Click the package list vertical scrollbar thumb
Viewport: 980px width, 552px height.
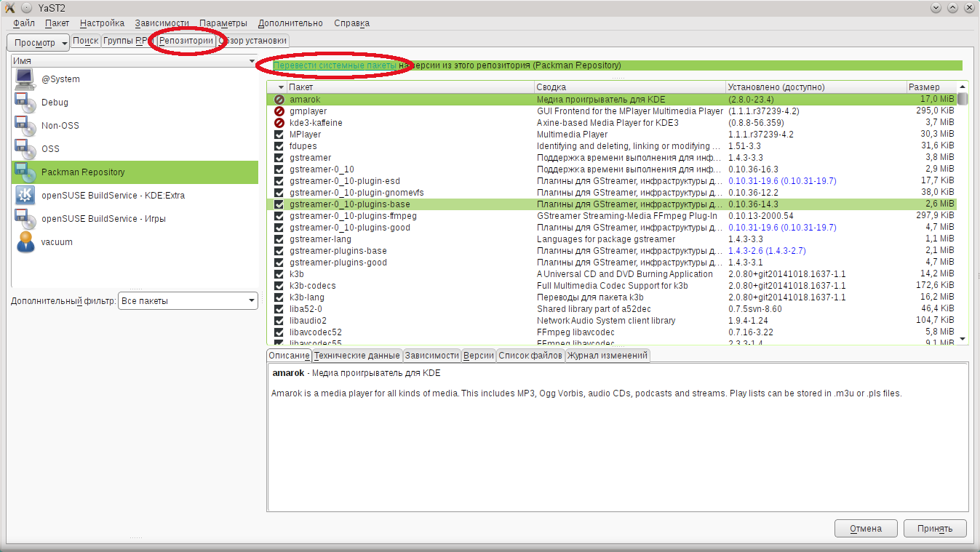click(x=963, y=99)
